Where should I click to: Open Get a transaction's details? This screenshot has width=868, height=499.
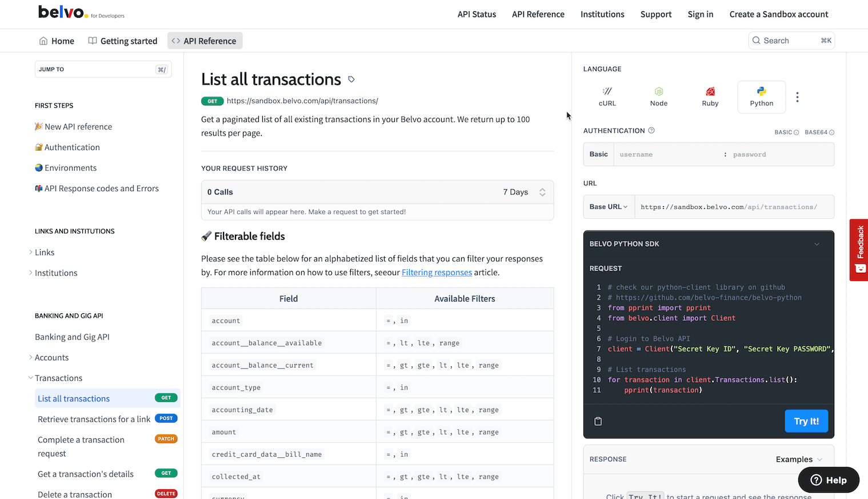[107, 474]
